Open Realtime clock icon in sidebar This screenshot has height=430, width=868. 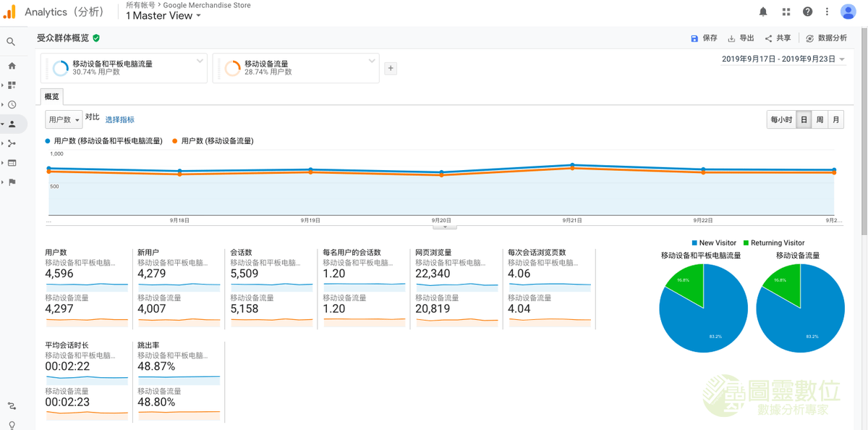(12, 105)
